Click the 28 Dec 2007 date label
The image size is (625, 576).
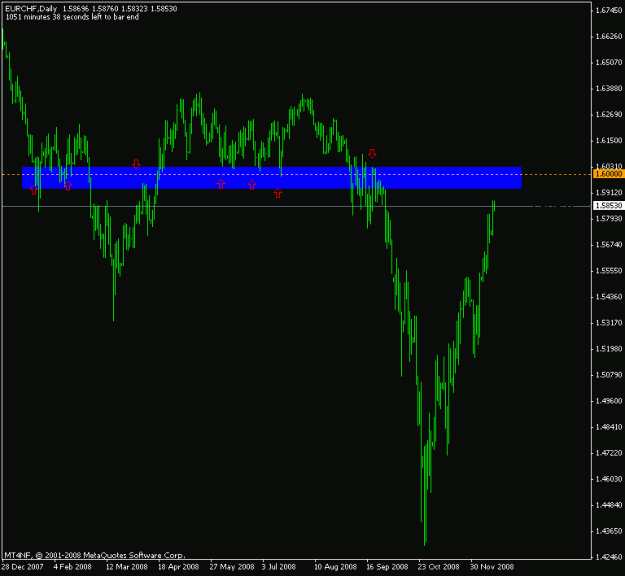(x=22, y=567)
